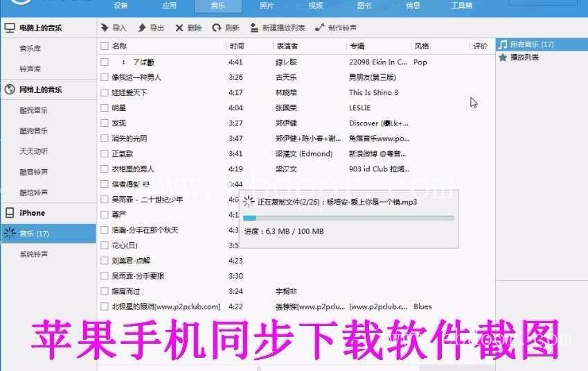Check the box for 消失的光阴
The image size is (588, 371).
105,139
